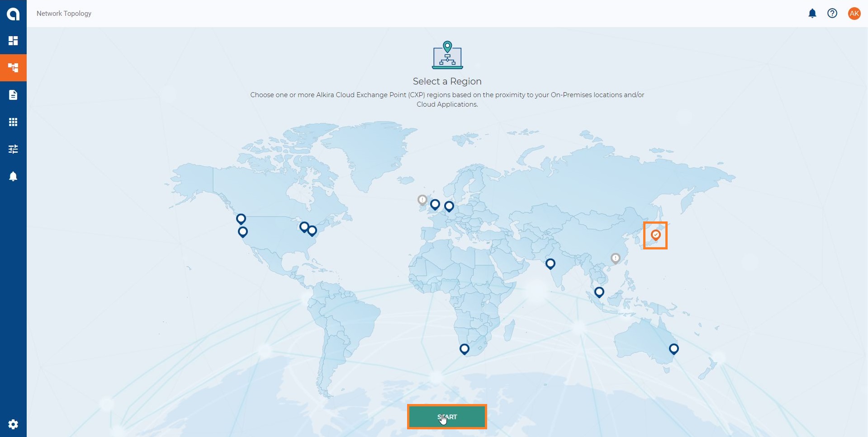This screenshot has height=437, width=868.
Task: Select the Southeast Asia region pin near Singapore
Action: pyautogui.click(x=599, y=292)
